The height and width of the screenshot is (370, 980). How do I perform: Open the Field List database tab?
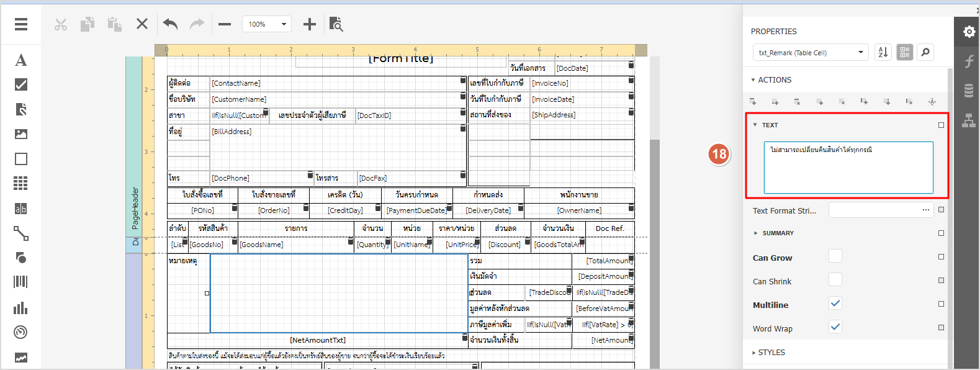pyautogui.click(x=968, y=91)
